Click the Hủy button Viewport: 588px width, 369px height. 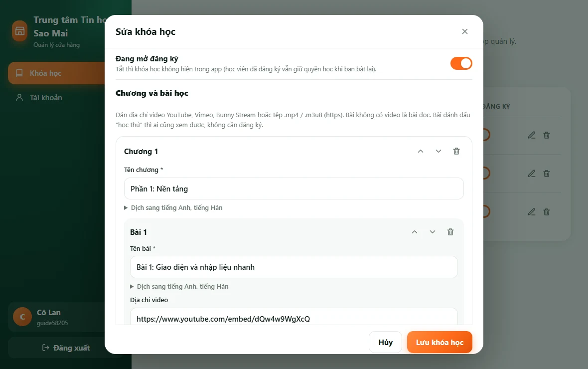(x=386, y=343)
